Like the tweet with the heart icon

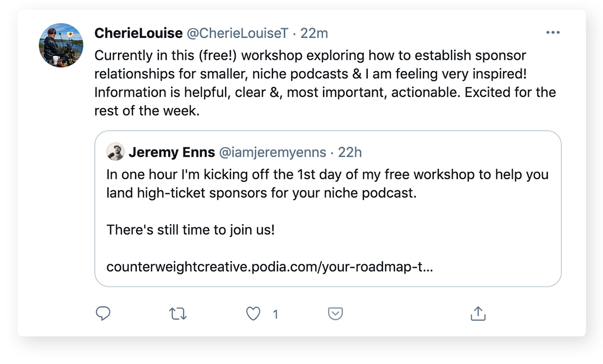click(x=254, y=314)
